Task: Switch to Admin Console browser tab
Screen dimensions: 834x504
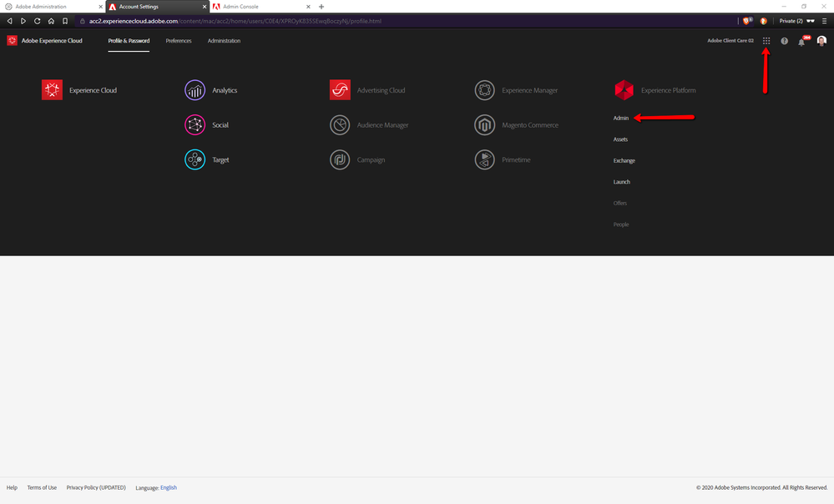Action: [x=250, y=7]
